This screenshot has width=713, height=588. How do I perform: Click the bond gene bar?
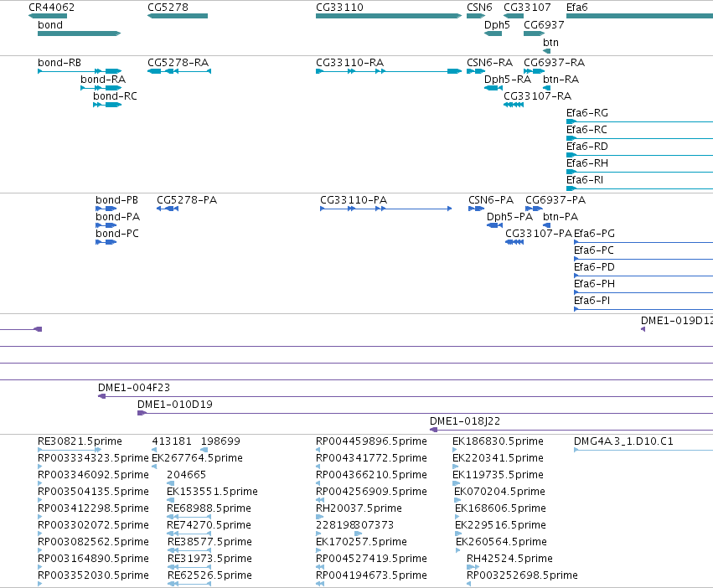[x=79, y=34]
